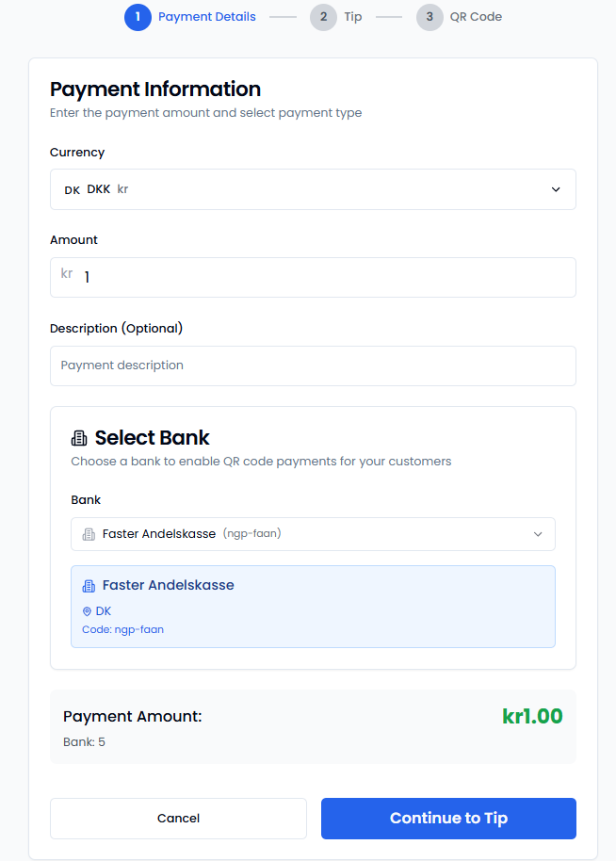Click the Code: ngp-faan text link

(122, 629)
